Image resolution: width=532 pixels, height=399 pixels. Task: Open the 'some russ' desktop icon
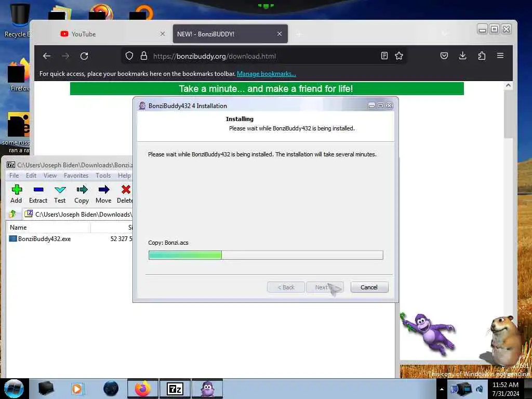(x=17, y=133)
